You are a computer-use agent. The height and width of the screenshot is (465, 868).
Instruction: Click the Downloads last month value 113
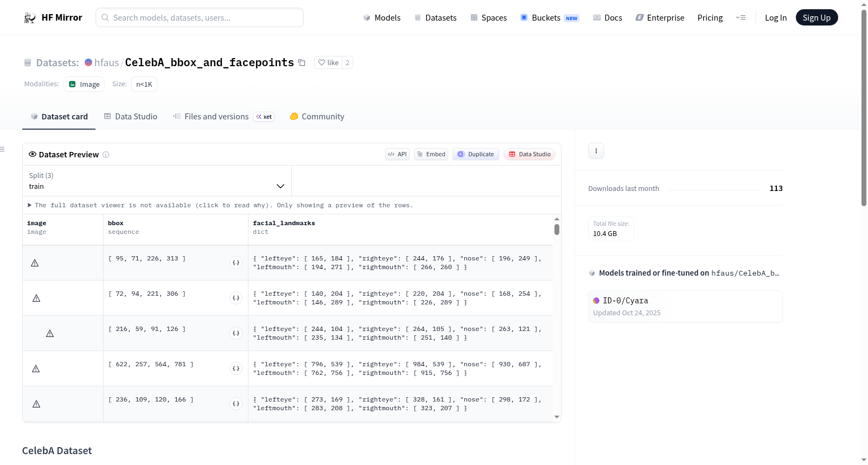[776, 188]
